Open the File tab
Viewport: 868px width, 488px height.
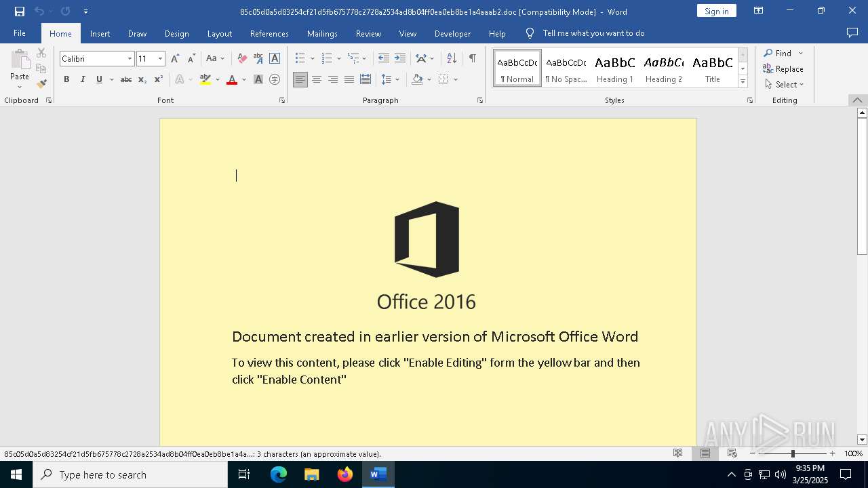point(20,33)
